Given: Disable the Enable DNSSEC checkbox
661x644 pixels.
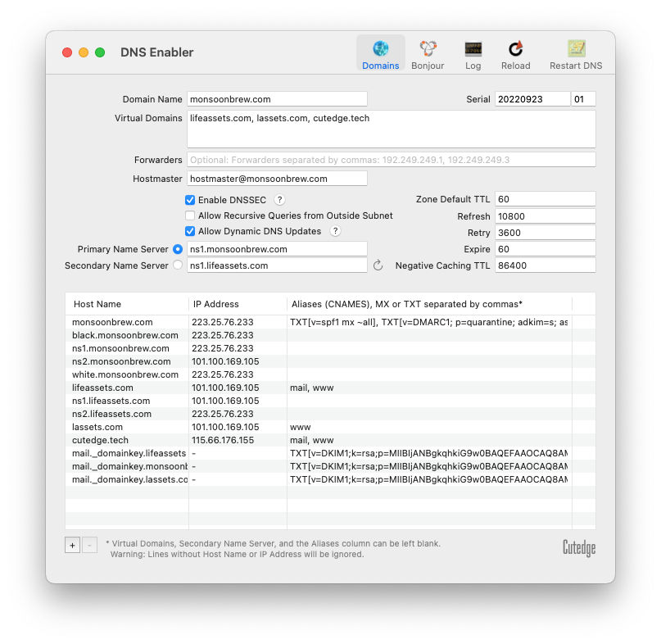Looking at the screenshot, I should point(190,200).
